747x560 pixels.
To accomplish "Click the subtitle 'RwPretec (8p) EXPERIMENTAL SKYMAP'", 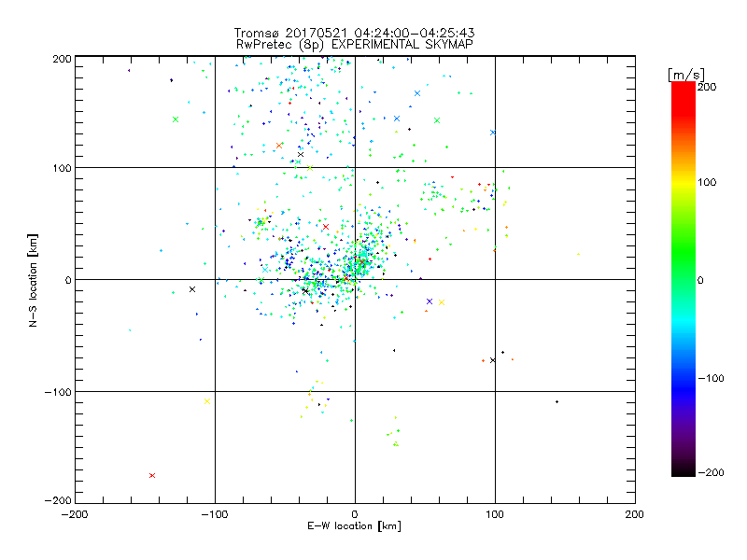I will [355, 45].
